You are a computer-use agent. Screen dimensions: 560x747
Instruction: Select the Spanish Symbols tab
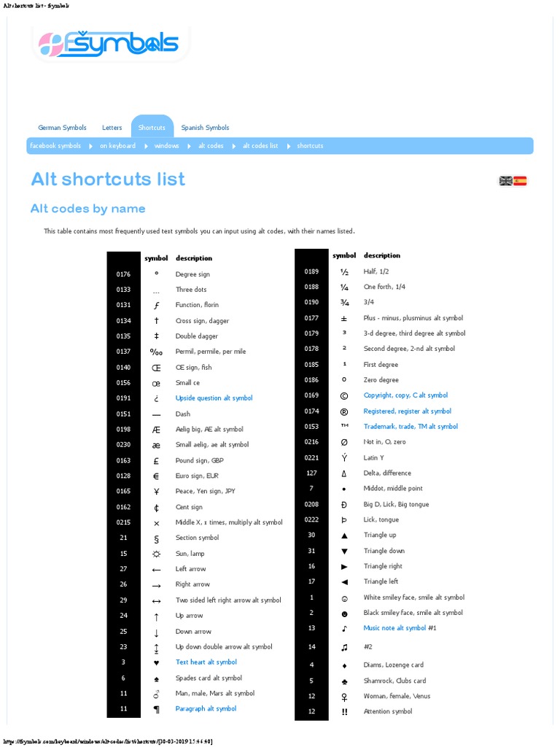pos(205,128)
